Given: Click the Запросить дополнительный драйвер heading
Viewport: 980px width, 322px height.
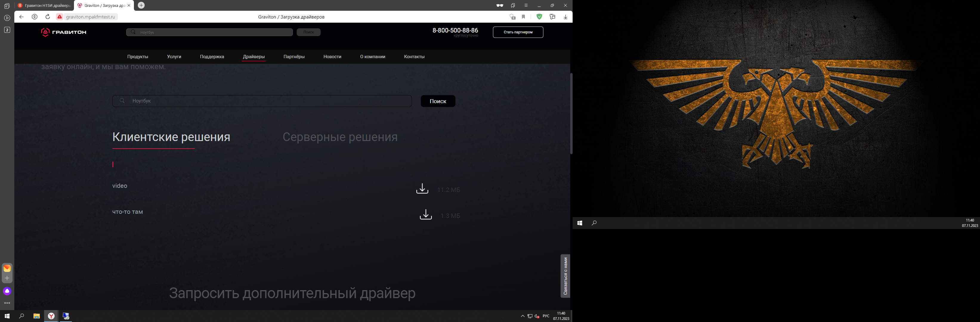Looking at the screenshot, I should tap(292, 293).
